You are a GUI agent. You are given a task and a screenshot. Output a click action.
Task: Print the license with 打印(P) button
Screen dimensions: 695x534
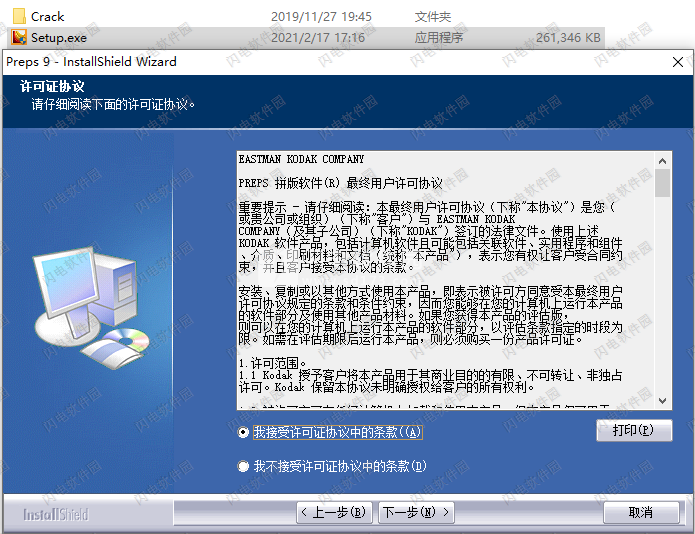(x=634, y=430)
